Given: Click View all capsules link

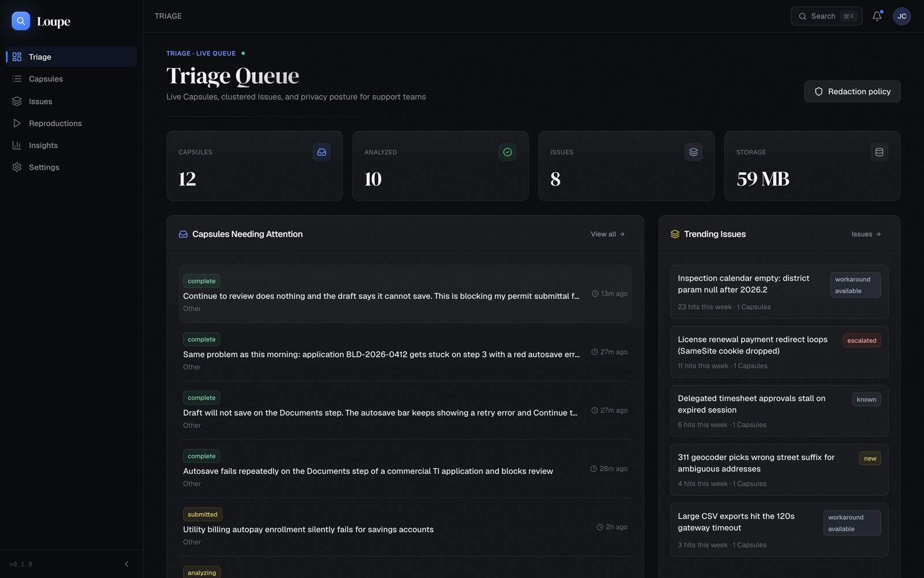Looking at the screenshot, I should click(608, 234).
